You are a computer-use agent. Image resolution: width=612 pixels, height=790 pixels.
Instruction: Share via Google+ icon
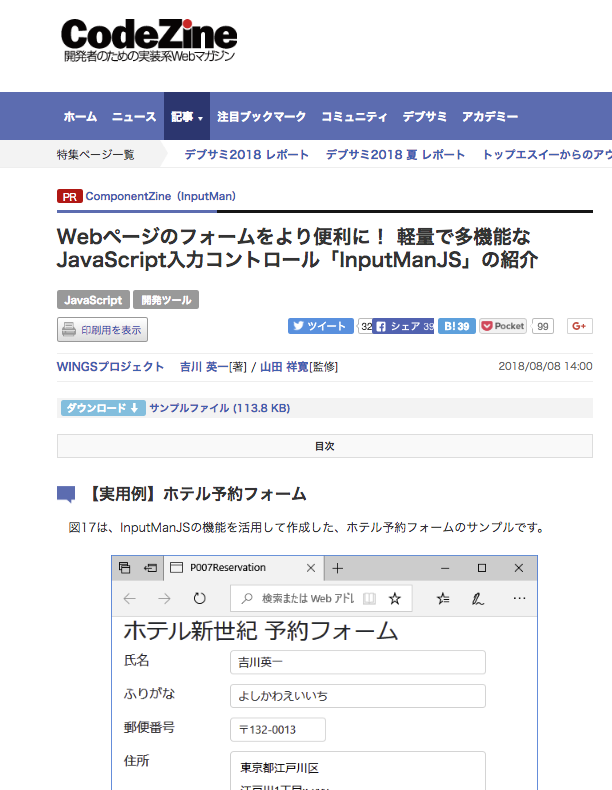[579, 326]
